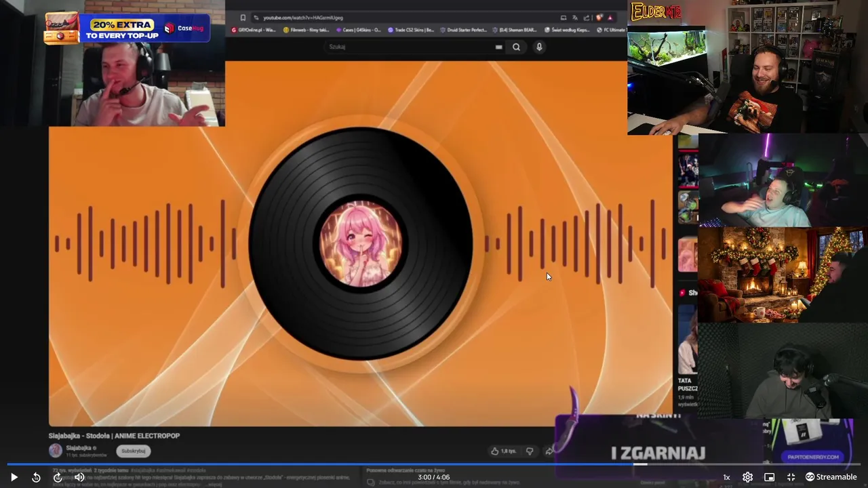Screen dimensions: 868x488
Task: Click the Subskrybuj button
Action: coord(133,451)
